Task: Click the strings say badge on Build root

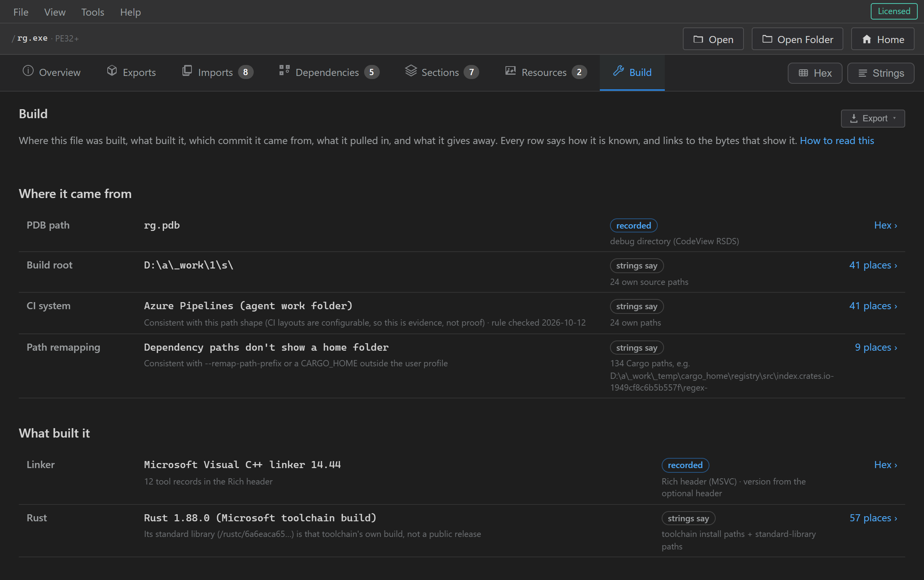Action: (x=637, y=266)
